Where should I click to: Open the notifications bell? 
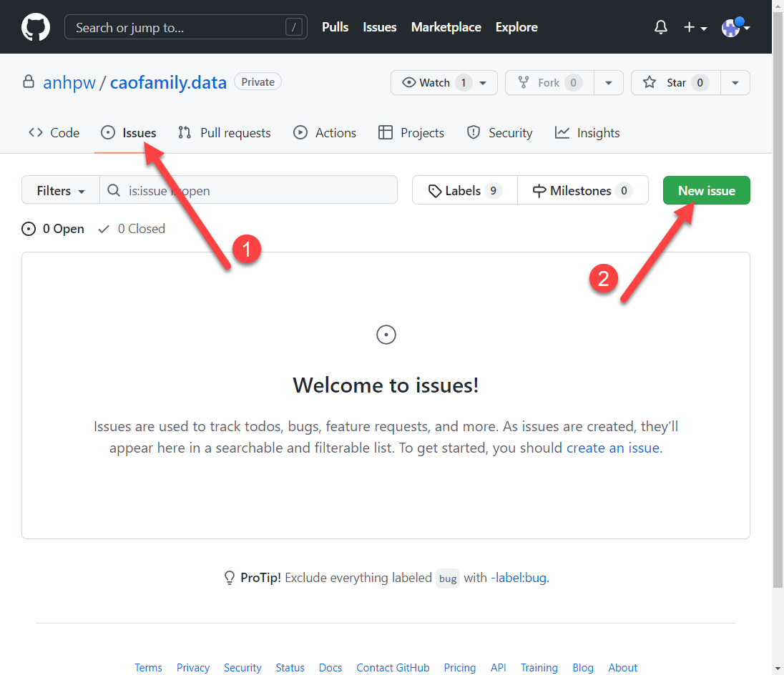661,27
